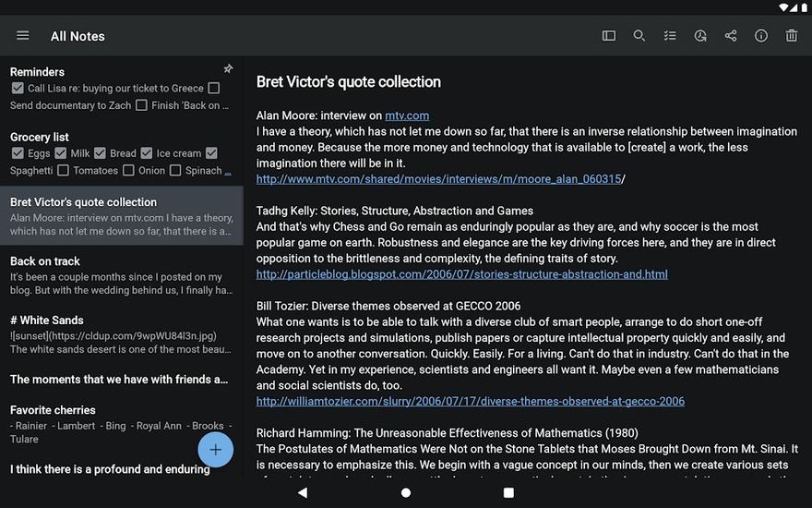Uncheck the Bread checkbox

pyautogui.click(x=100, y=153)
